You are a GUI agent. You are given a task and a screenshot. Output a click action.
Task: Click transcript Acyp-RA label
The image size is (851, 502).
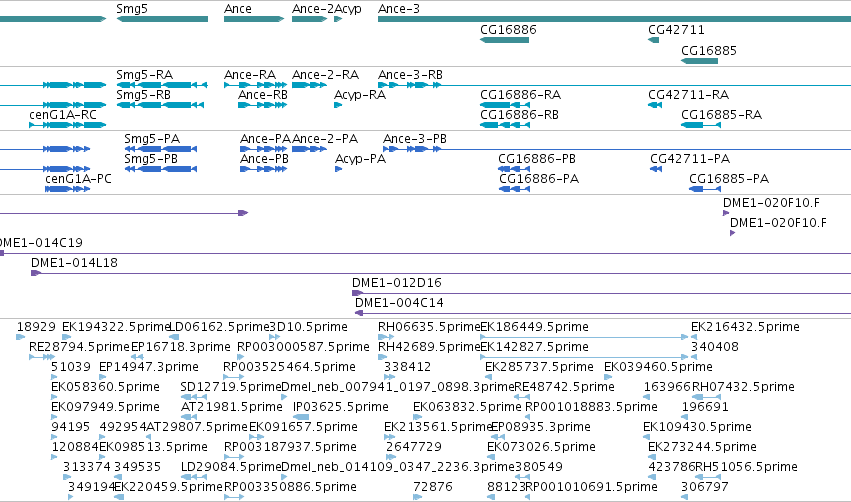pyautogui.click(x=360, y=94)
